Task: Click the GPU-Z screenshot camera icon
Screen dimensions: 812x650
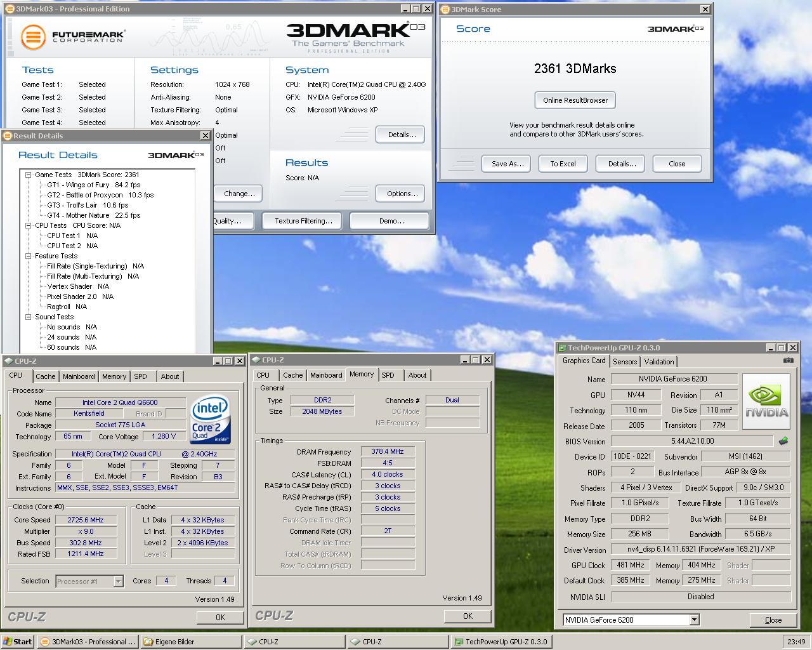Action: tap(788, 361)
